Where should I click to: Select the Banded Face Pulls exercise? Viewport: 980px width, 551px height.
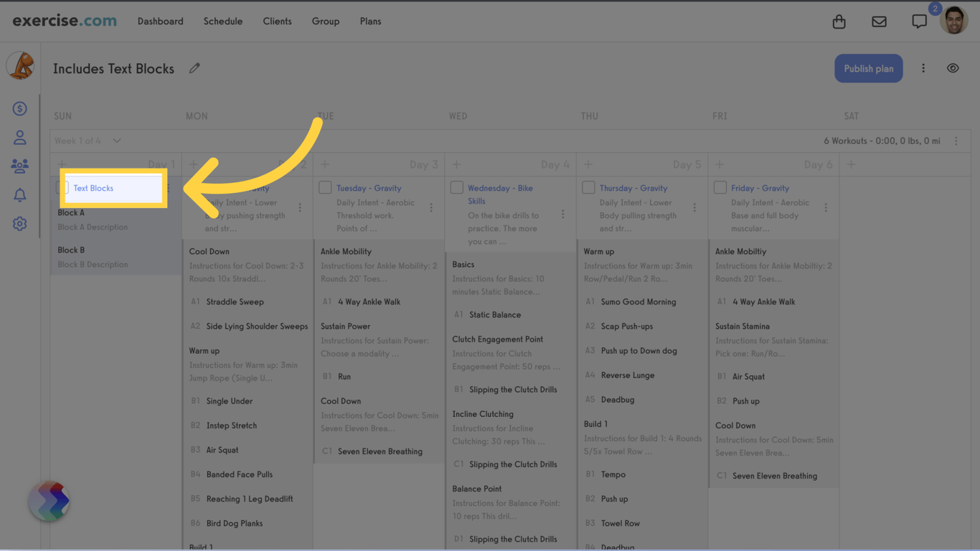[240, 474]
